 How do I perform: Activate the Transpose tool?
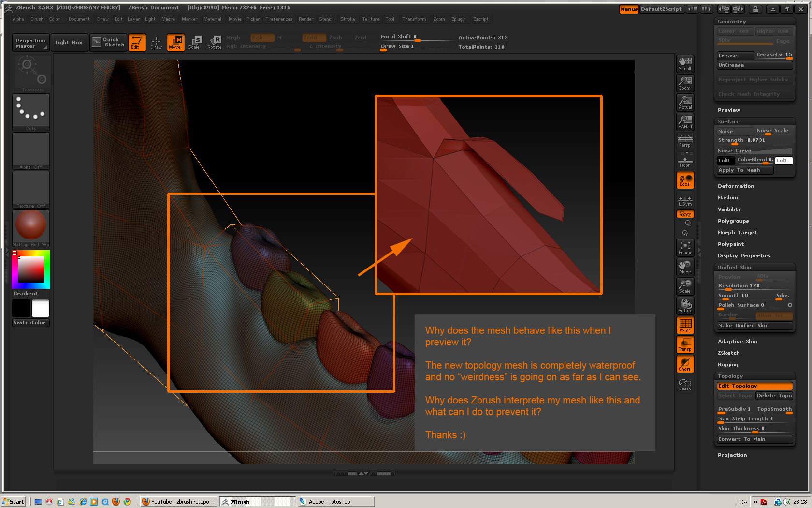[30, 73]
